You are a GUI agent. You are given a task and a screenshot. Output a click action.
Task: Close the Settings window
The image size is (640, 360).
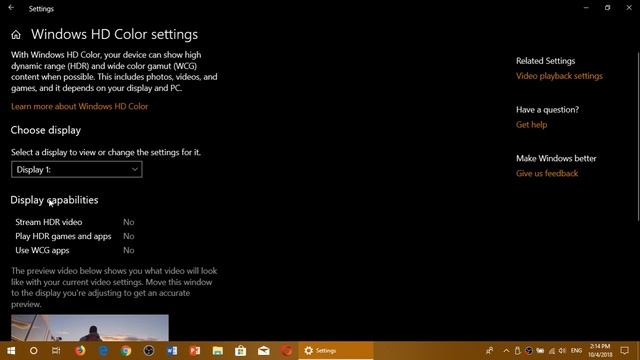point(629,8)
